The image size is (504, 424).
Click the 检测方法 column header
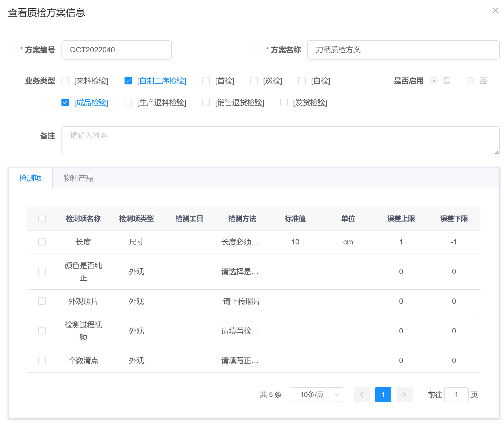coord(242,219)
